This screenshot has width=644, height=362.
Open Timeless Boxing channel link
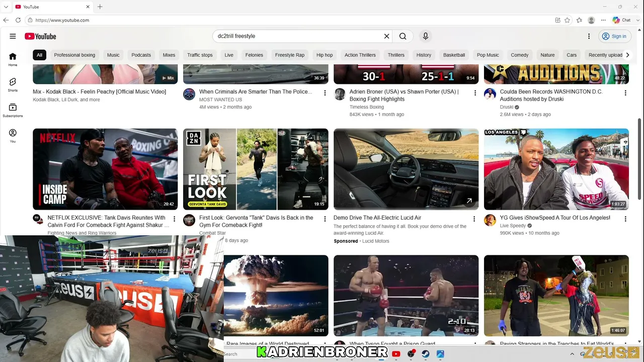367,107
